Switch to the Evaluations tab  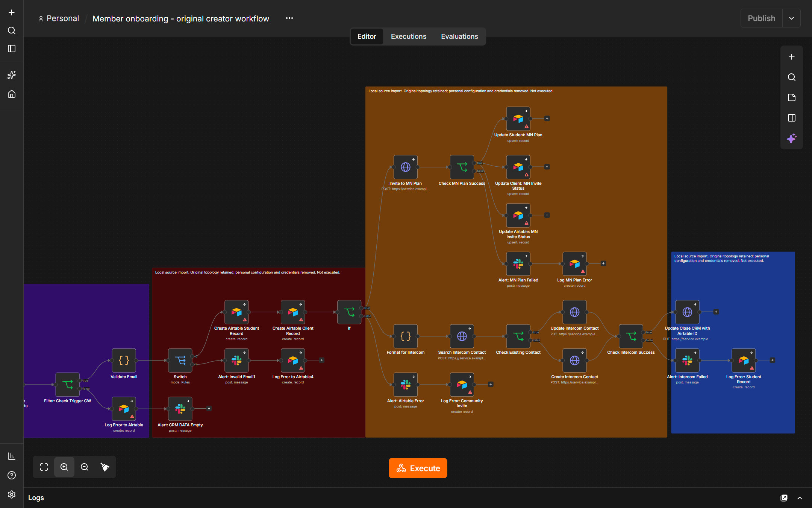tap(459, 37)
